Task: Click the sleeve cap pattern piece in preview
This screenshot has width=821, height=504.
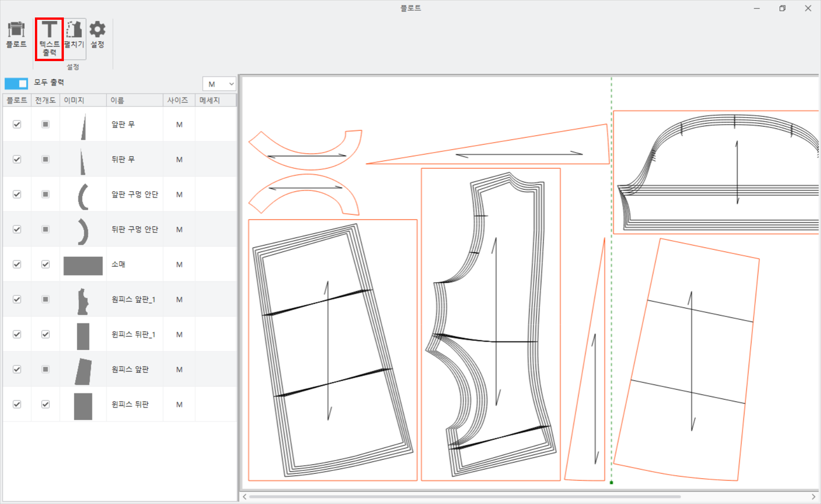Action: [717, 172]
